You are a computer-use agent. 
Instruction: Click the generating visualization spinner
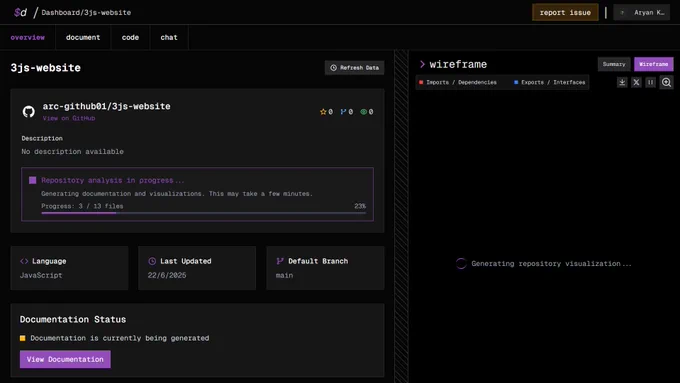pos(461,263)
